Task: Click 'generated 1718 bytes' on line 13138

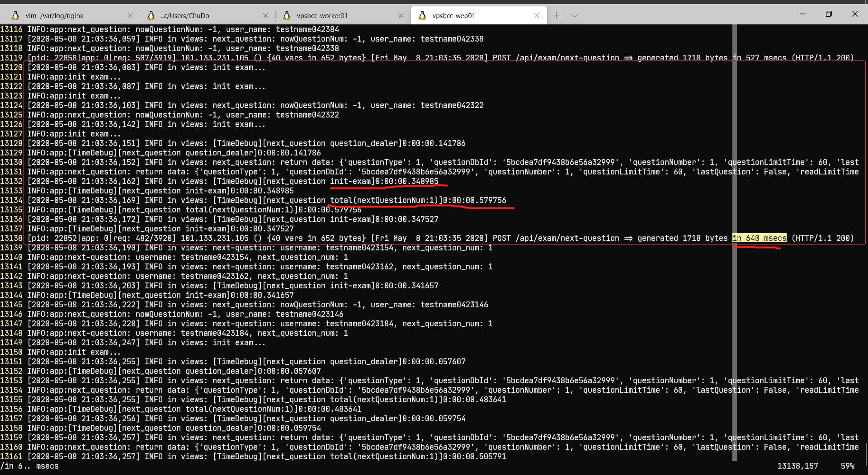Action: click(683, 238)
